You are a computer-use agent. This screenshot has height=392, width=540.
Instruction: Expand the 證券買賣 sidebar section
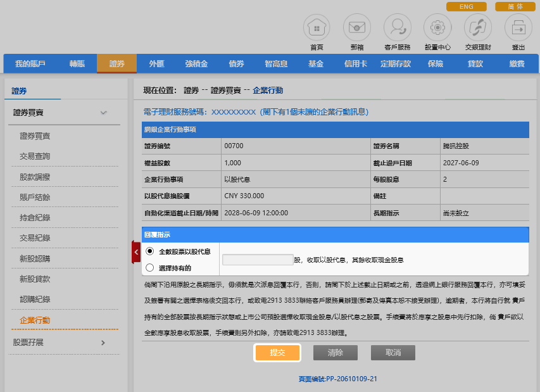pyautogui.click(x=104, y=113)
